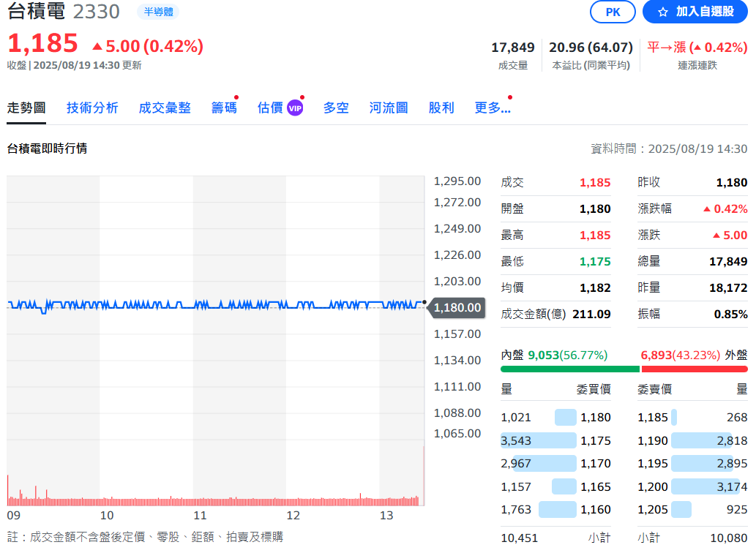The height and width of the screenshot is (553, 756).
Task: Click the PK compare button
Action: tap(613, 12)
